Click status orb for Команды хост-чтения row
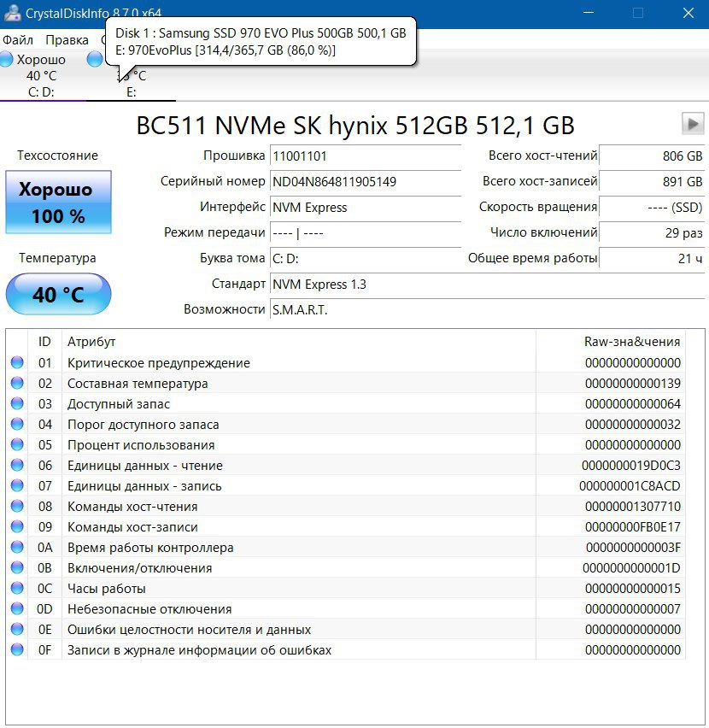 coord(17,506)
